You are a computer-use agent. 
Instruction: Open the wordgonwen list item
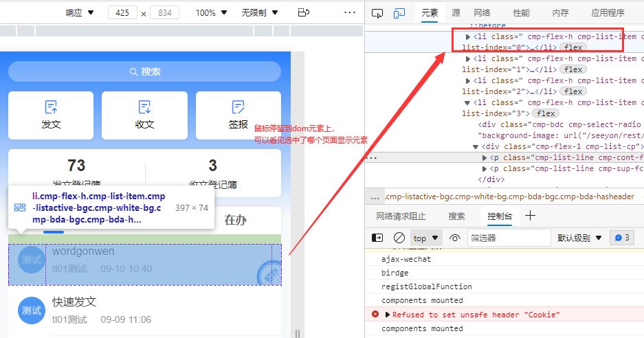[x=144, y=264]
